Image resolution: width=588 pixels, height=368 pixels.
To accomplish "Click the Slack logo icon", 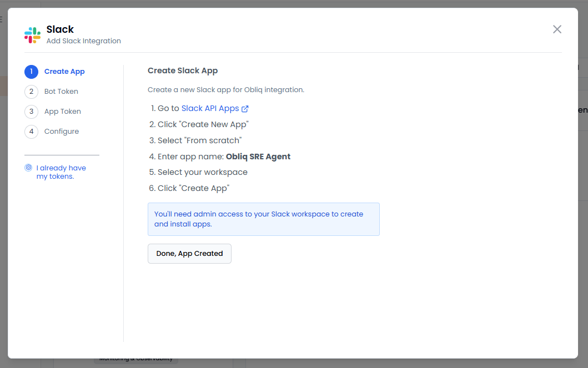I will tap(32, 35).
